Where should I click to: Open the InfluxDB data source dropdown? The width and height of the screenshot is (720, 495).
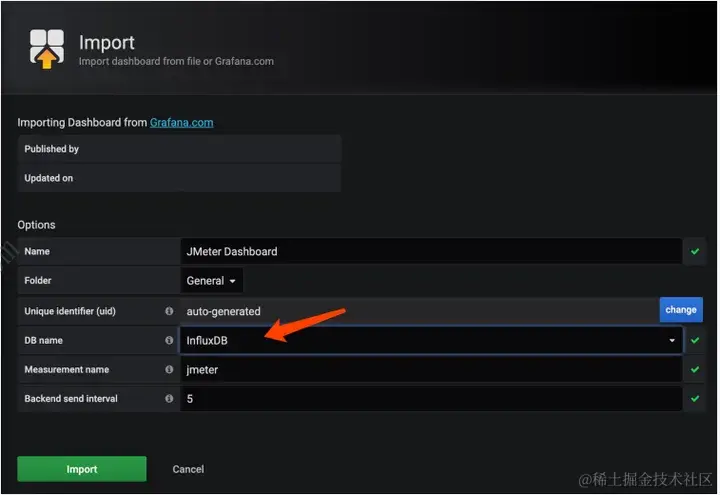[431, 340]
